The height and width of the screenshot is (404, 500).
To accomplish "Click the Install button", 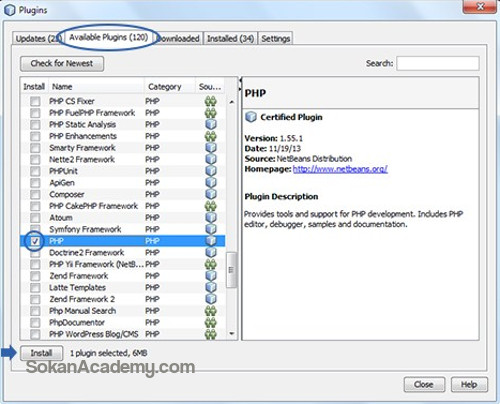I will coord(41,353).
